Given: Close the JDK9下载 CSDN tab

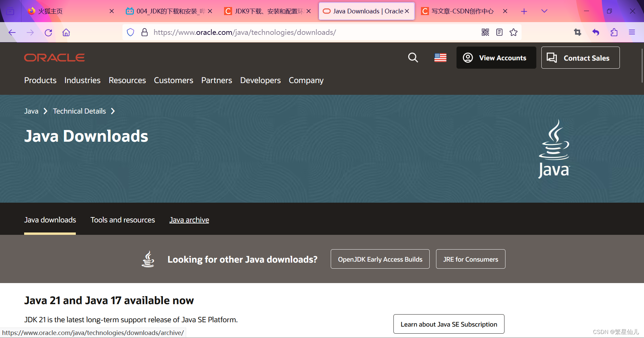Looking at the screenshot, I should coord(309,11).
